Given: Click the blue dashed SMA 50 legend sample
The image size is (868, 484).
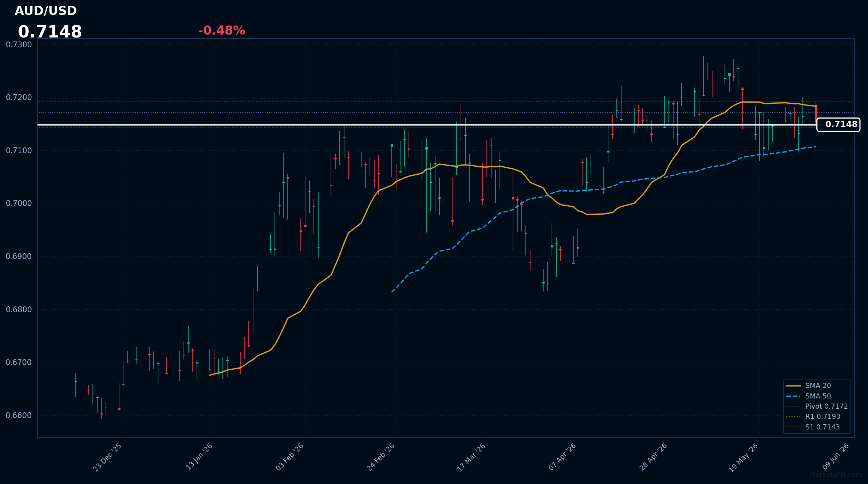Looking at the screenshot, I should (793, 396).
